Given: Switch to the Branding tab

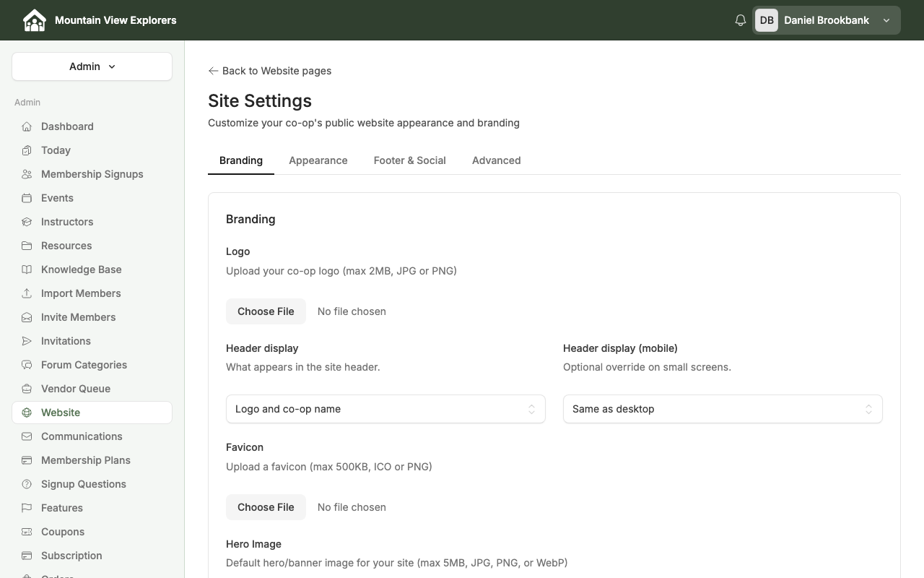Looking at the screenshot, I should tap(241, 160).
